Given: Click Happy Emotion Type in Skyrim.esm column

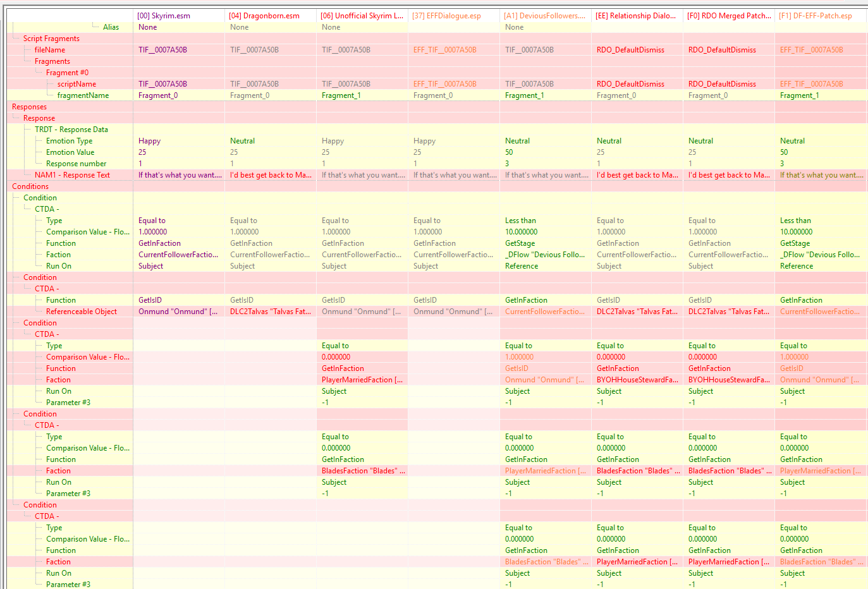Looking at the screenshot, I should click(x=149, y=141).
